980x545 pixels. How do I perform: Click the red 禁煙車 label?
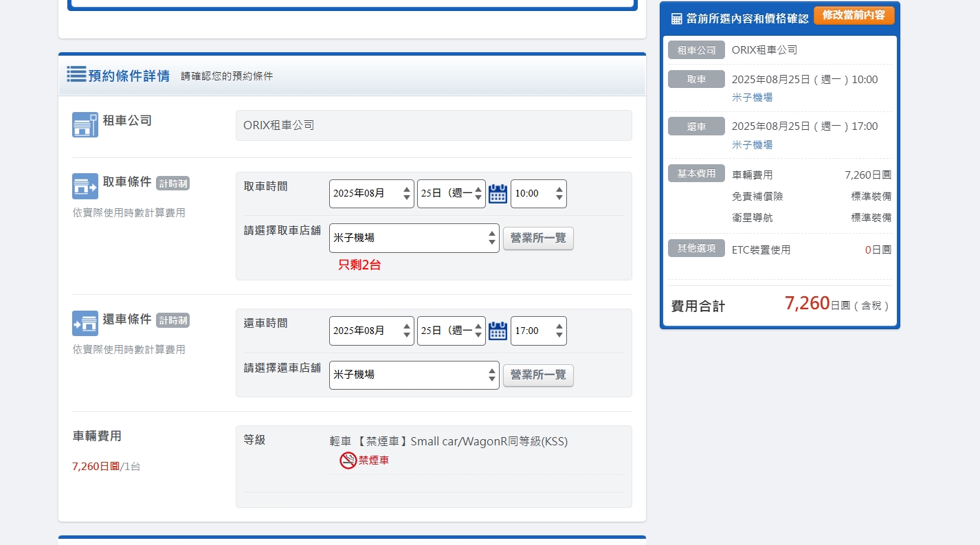[374, 460]
